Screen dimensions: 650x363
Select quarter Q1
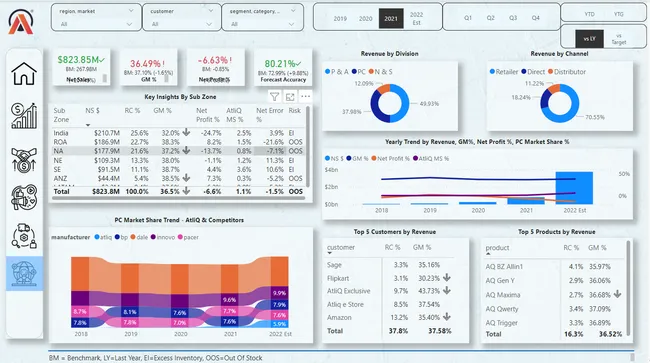[x=468, y=18]
